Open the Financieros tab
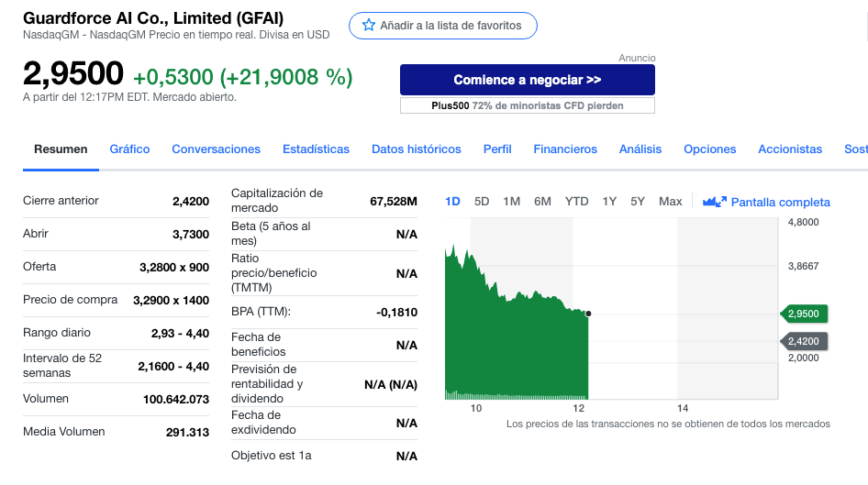Screen dimensions: 868x485 [x=565, y=149]
